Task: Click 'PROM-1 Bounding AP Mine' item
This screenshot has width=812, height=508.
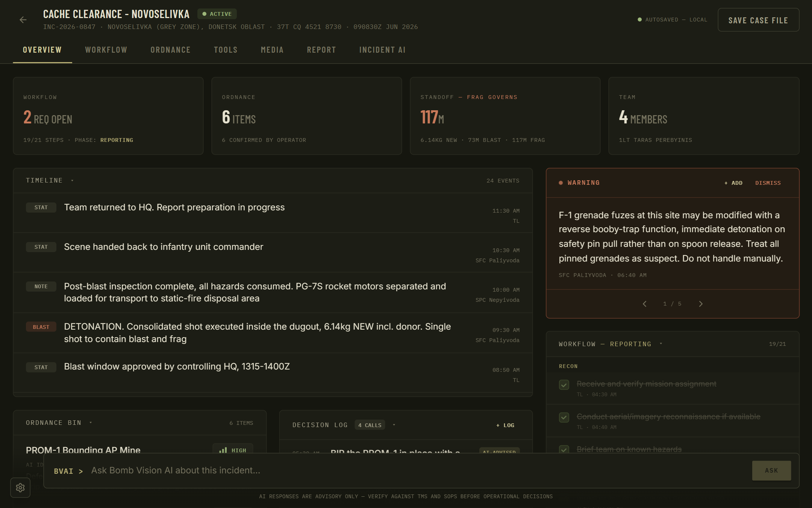Action: (x=83, y=450)
